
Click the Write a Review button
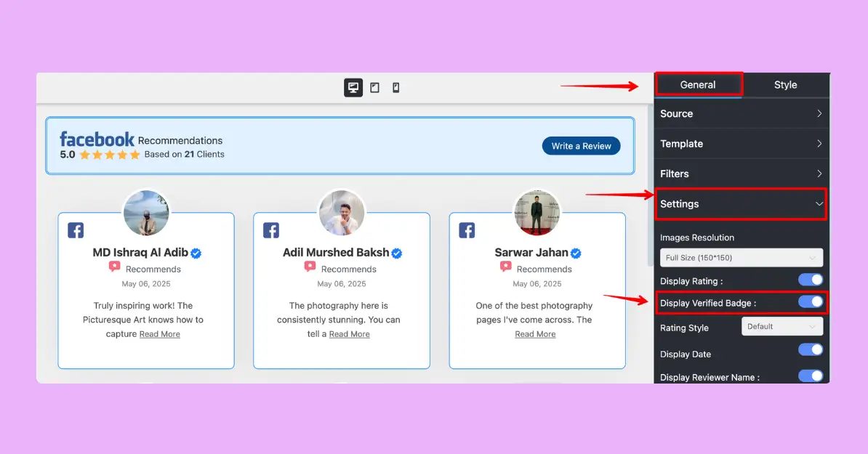(581, 146)
